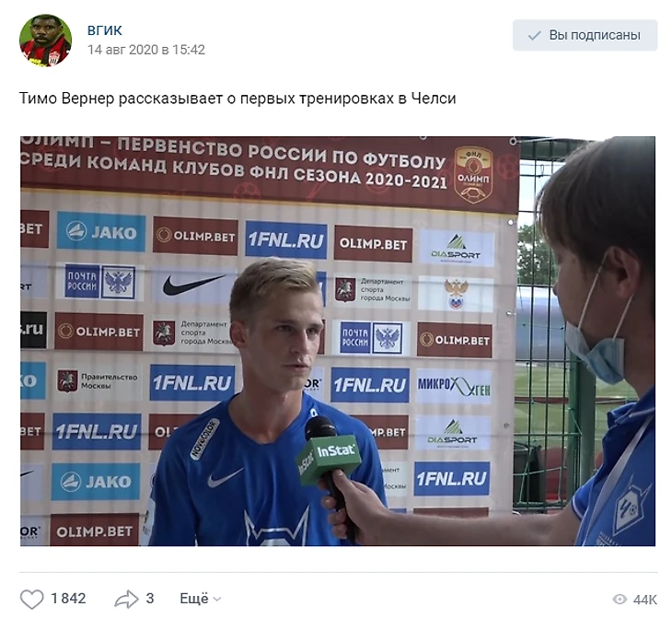The image size is (672, 618).
Task: Click the top 1FNL.RU logo on backdrop
Action: pos(286,239)
